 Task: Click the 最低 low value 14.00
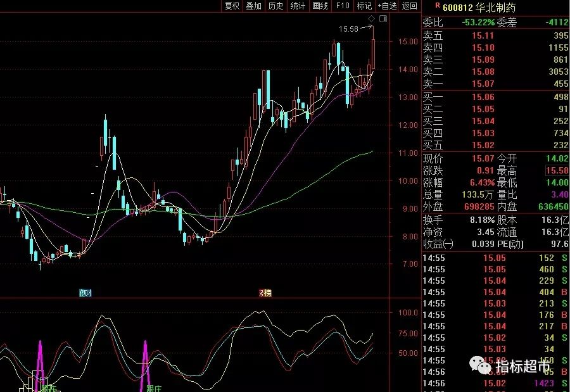pyautogui.click(x=557, y=182)
